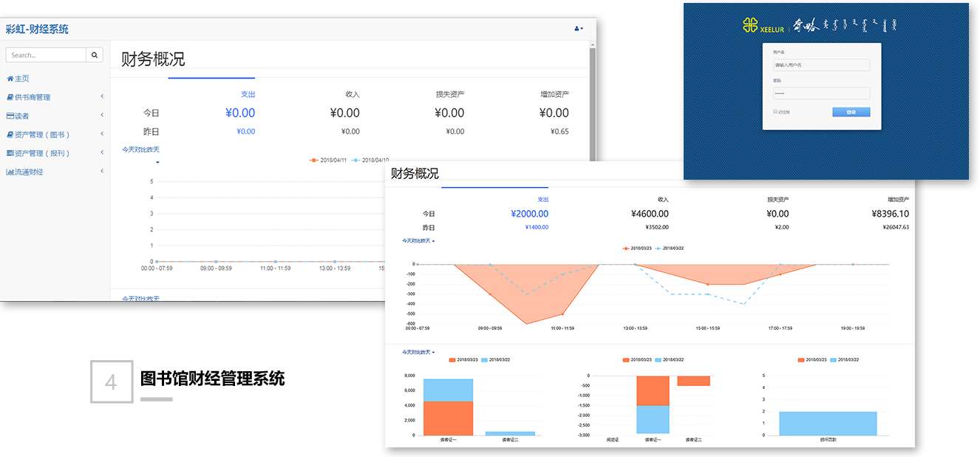The width and height of the screenshot is (980, 457).
Task: Click the magnifier search button in sidebar
Action: [95, 55]
